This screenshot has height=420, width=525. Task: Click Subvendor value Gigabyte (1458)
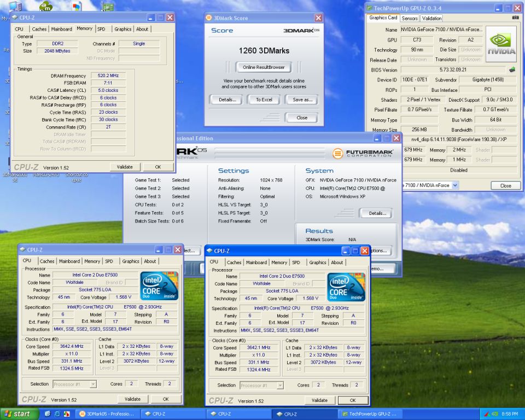(488, 80)
